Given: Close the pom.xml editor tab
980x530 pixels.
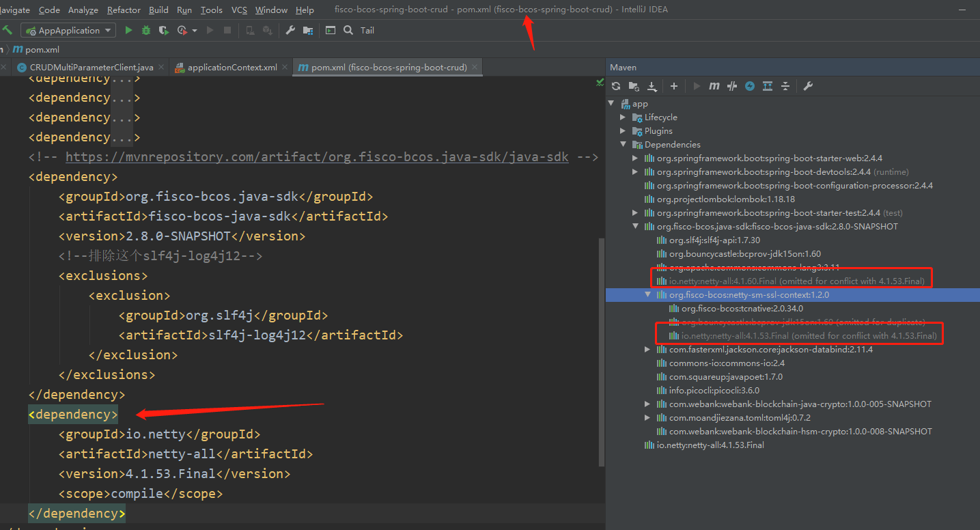Looking at the screenshot, I should point(475,67).
